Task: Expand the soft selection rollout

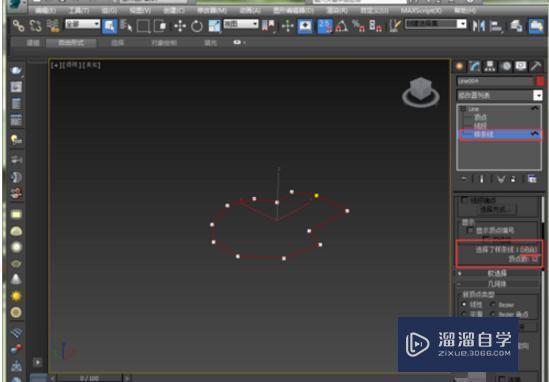Action: click(498, 273)
